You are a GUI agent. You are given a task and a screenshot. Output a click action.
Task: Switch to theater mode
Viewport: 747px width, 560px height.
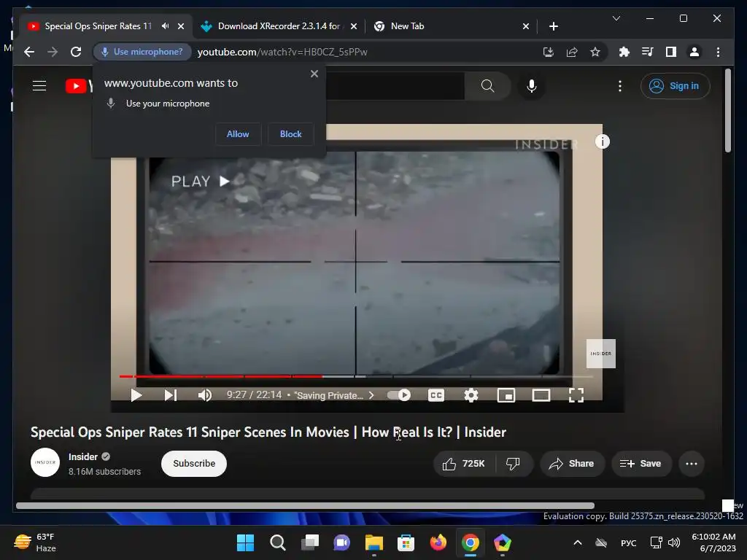click(541, 395)
